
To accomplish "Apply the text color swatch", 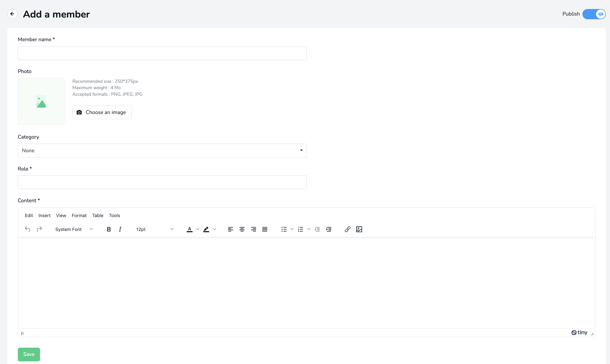I will 189,229.
